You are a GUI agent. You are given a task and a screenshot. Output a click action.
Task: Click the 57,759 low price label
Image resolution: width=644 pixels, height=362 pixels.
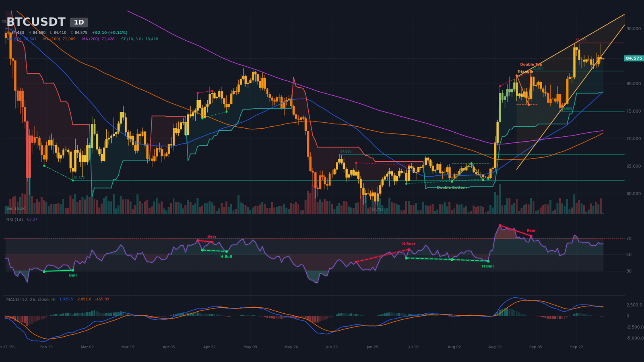[x=378, y=210]
